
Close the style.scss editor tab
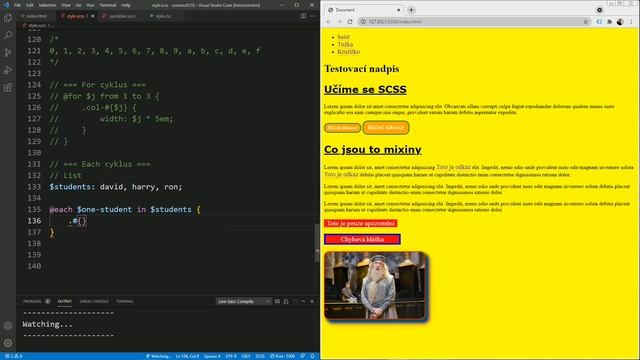pyautogui.click(x=93, y=16)
